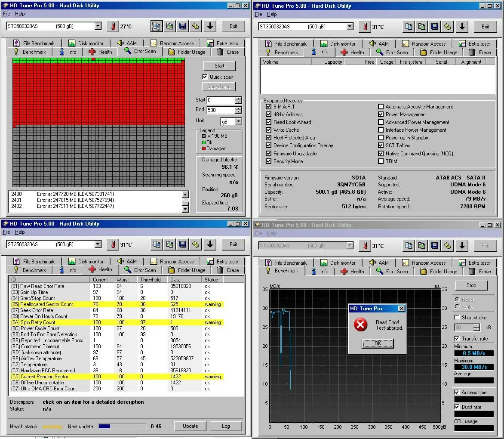The height and width of the screenshot is (439, 504).
Task: Click the down-arrow icon in Info window toolbar
Action: coord(462,27)
